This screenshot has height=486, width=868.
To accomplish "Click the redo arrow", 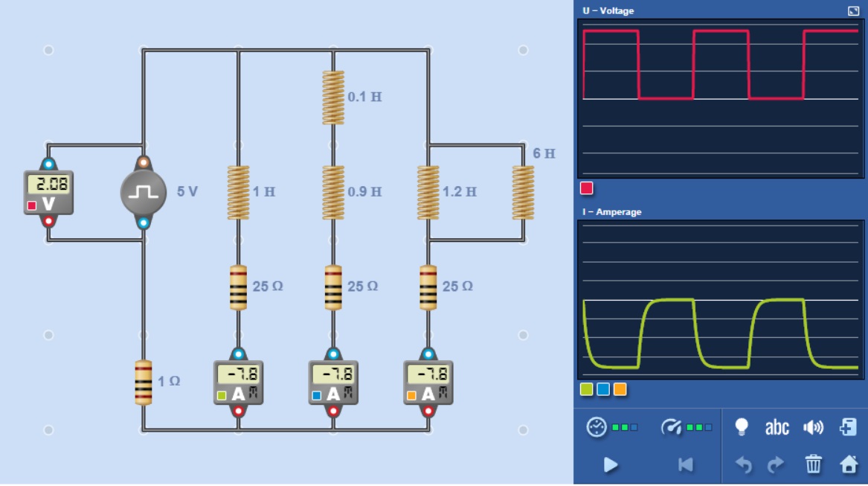I will [776, 465].
